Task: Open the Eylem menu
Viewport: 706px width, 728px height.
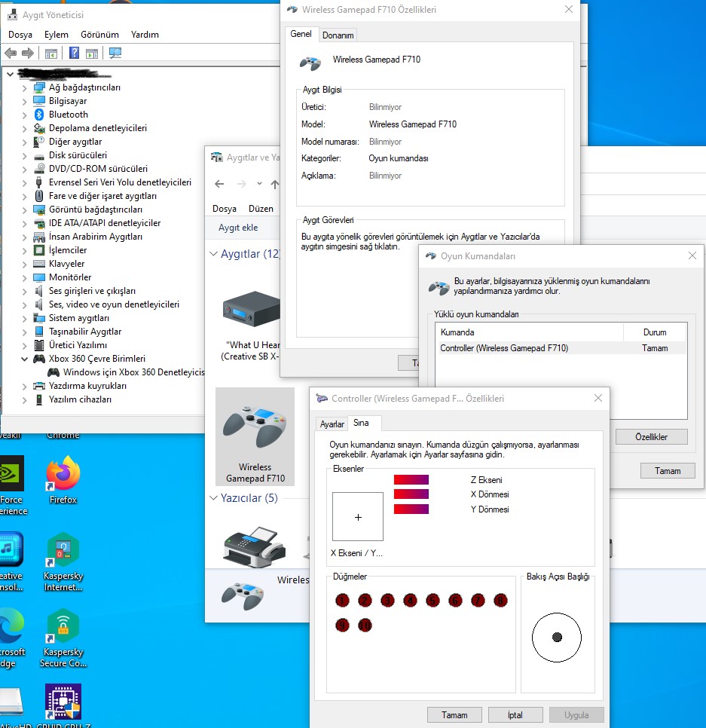Action: click(x=57, y=35)
